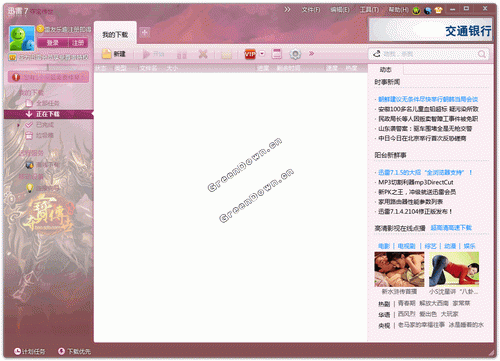Click the 状态 column header
Image resolution: width=500 pixels, height=361 pixels.
(x=101, y=68)
